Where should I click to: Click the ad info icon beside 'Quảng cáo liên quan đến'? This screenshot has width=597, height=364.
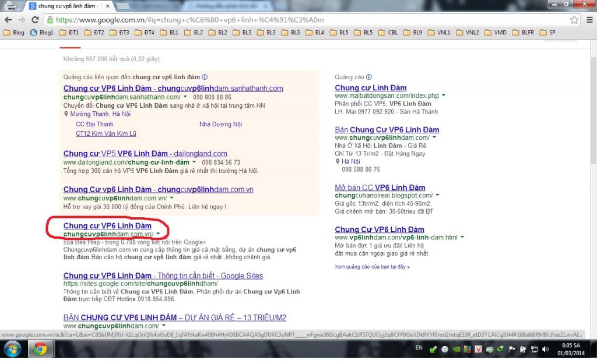[205, 77]
